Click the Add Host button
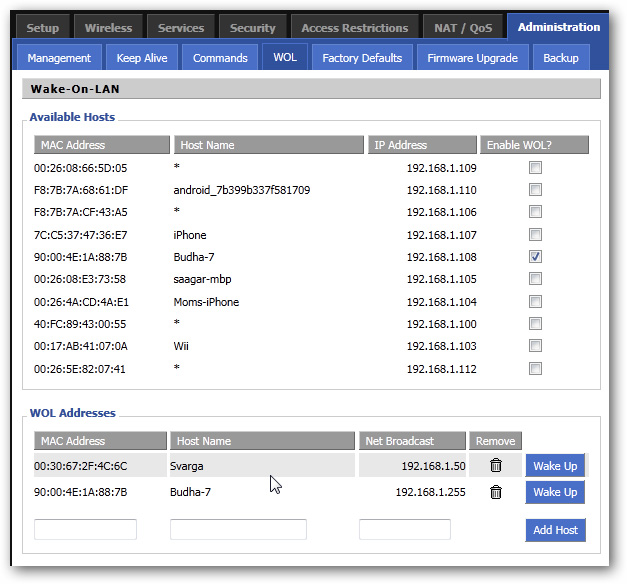The height and width of the screenshot is (584, 627). coord(555,530)
